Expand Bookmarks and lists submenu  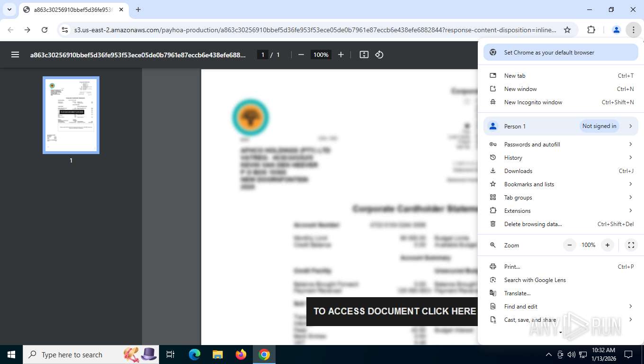(x=561, y=184)
